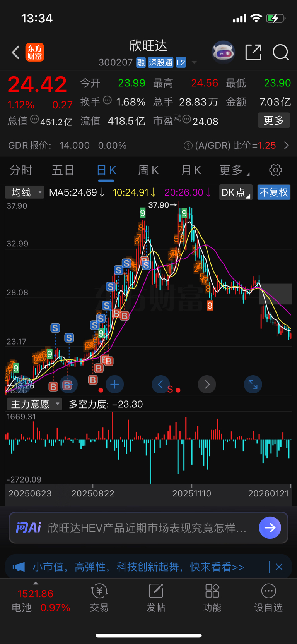Open GDR details chevron arrow
Screen dimensions: 297x644
pyautogui.click(x=287, y=145)
